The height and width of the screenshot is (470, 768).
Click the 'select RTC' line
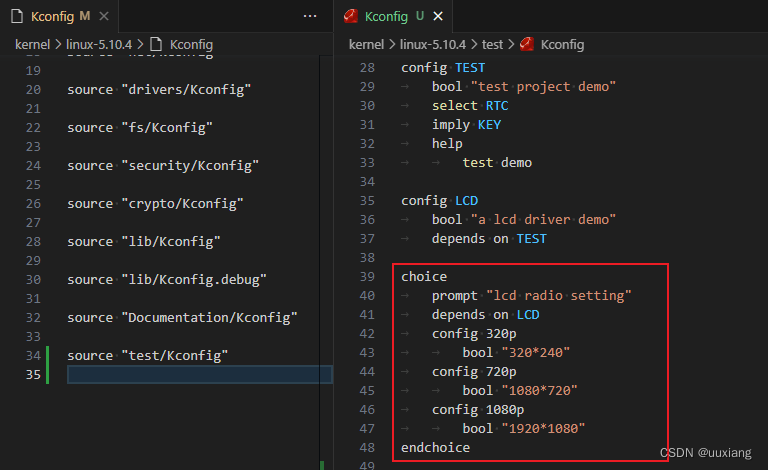(470, 106)
